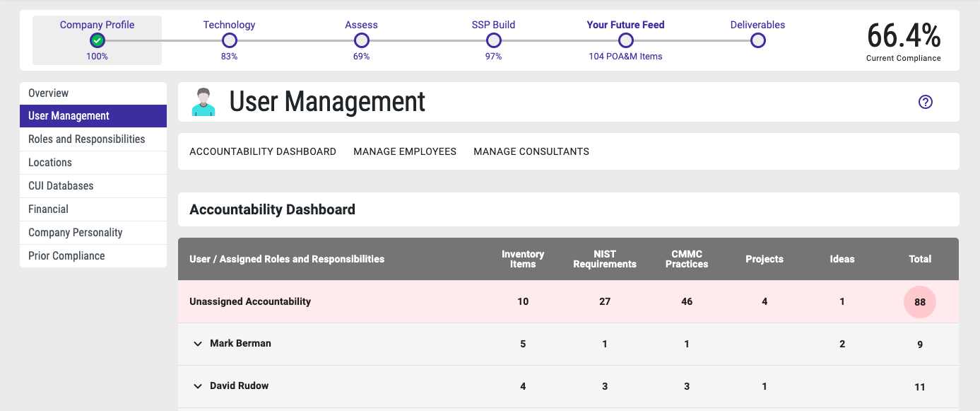Select the Technology step circle
Viewport: 980px width, 411px height.
coord(229,40)
